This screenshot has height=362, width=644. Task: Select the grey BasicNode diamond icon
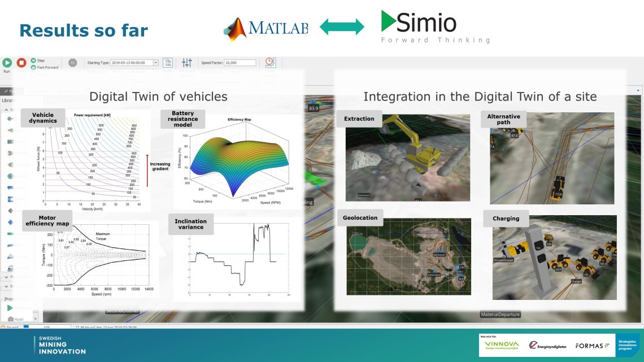pos(10,211)
